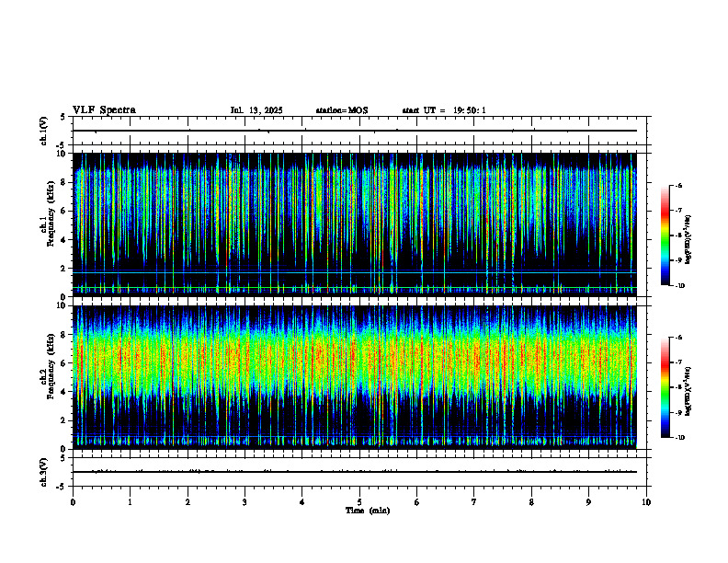Screen dimensions: 728x563
Task: Click time axis tick label "8"
Action: pyautogui.click(x=531, y=502)
